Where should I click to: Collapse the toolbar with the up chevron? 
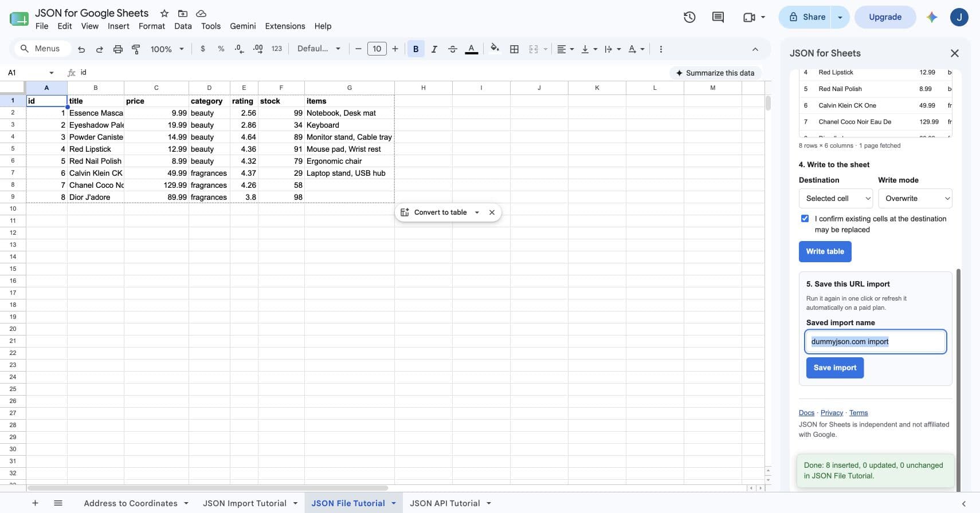(x=755, y=49)
